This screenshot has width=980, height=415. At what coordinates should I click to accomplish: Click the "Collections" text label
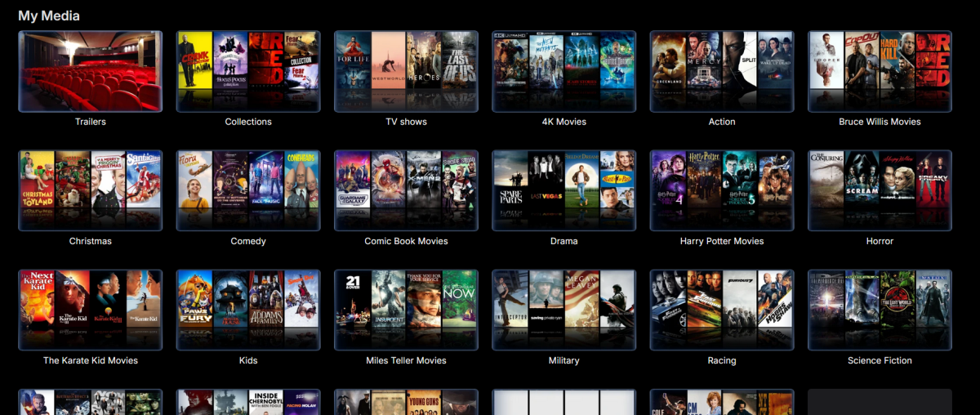pyautogui.click(x=248, y=122)
